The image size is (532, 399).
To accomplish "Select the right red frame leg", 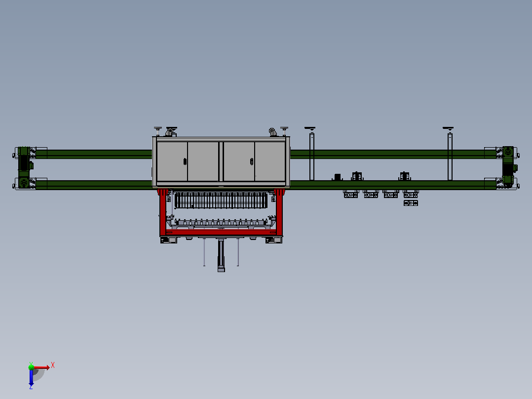I will (279, 212).
